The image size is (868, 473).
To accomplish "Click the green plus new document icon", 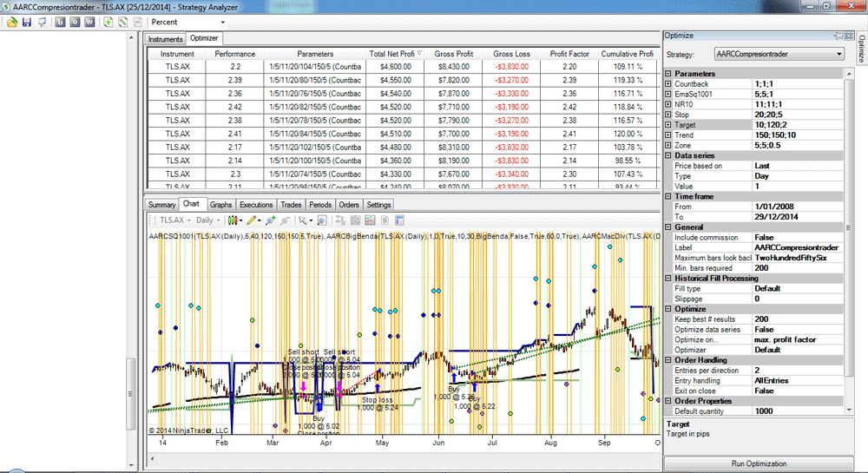I will pyautogui.click(x=108, y=22).
